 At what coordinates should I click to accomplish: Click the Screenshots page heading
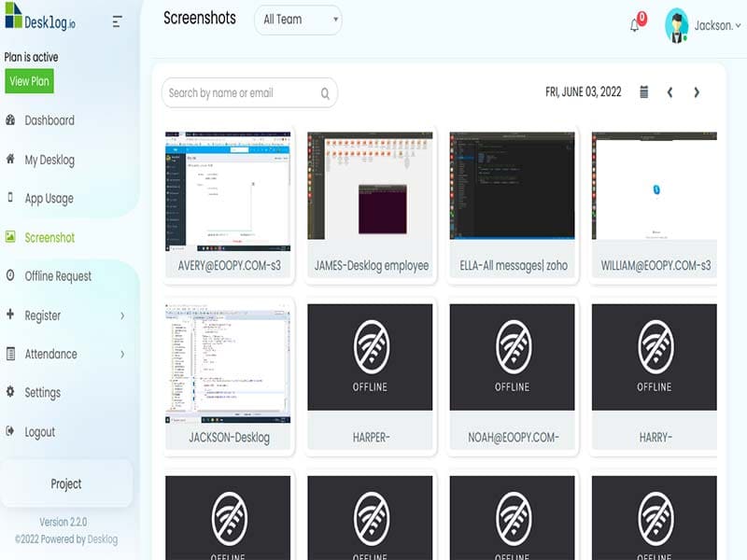(200, 18)
